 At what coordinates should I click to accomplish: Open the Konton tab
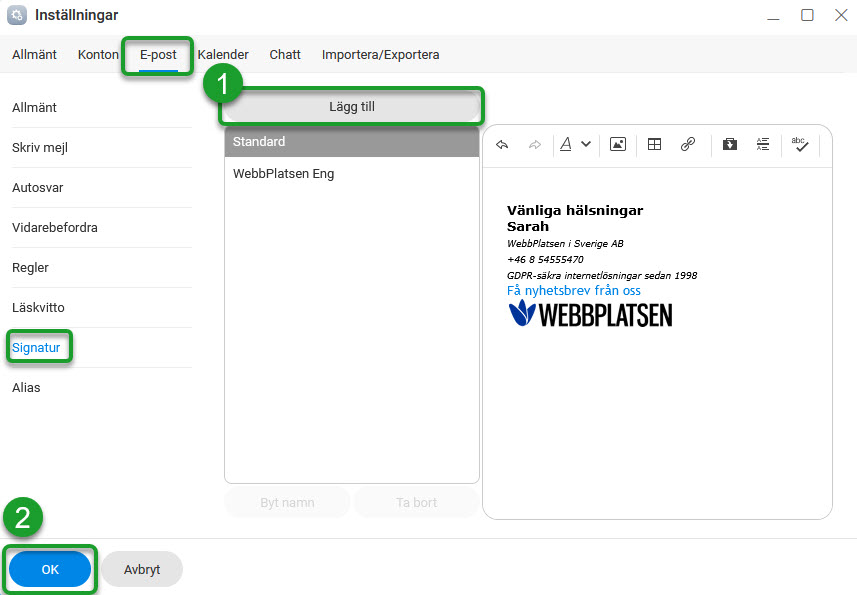pyautogui.click(x=98, y=55)
